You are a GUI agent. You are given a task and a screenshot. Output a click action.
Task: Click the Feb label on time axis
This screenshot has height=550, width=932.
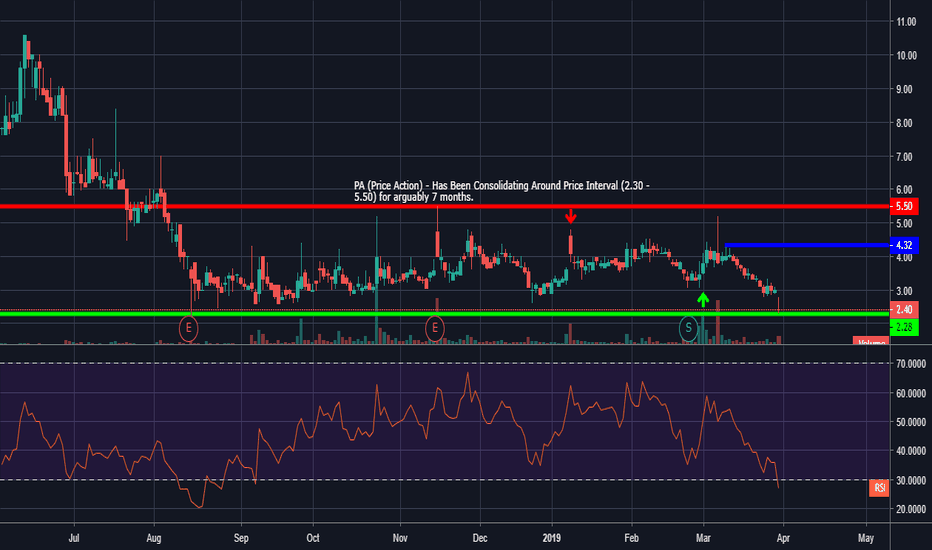(631, 538)
